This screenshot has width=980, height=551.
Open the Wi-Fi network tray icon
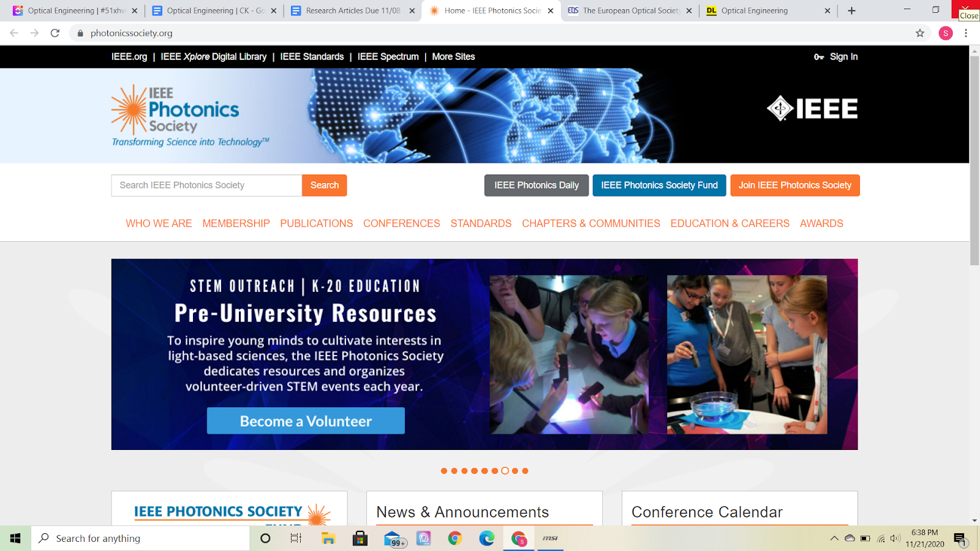881,538
